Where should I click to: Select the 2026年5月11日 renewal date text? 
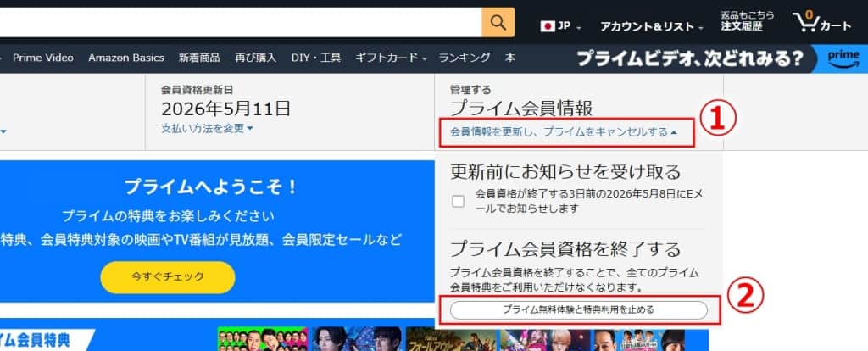pyautogui.click(x=225, y=109)
